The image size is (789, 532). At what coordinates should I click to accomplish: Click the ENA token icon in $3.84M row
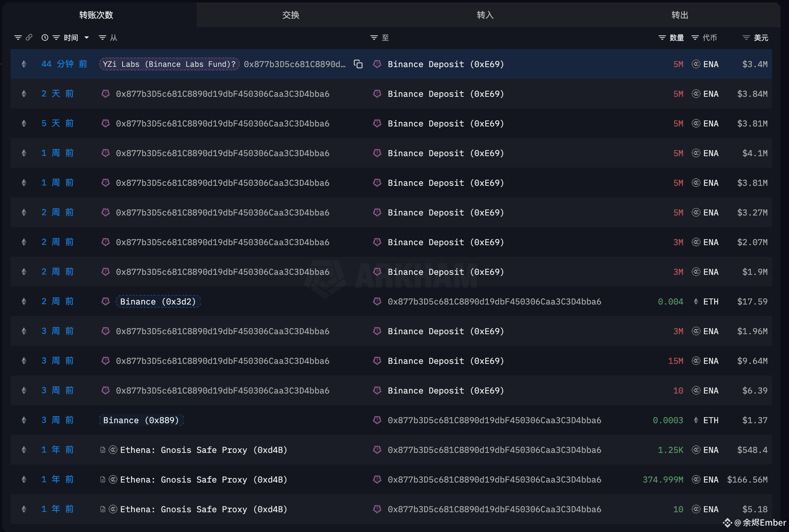[696, 94]
